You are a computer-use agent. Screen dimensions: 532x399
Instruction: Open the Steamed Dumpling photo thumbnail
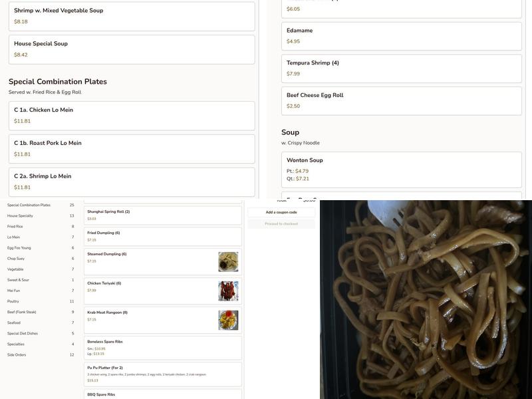tap(228, 261)
